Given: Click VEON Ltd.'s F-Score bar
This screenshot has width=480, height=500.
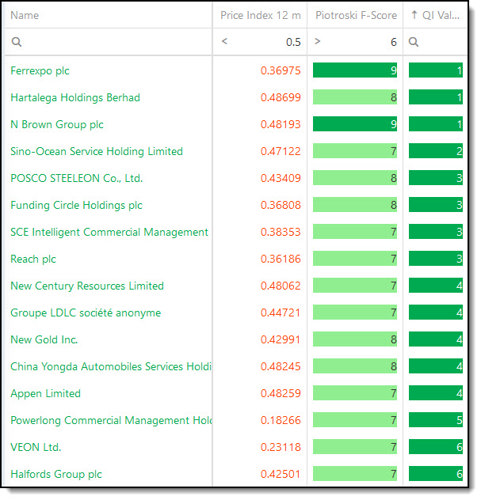Looking at the screenshot, I should 355,447.
